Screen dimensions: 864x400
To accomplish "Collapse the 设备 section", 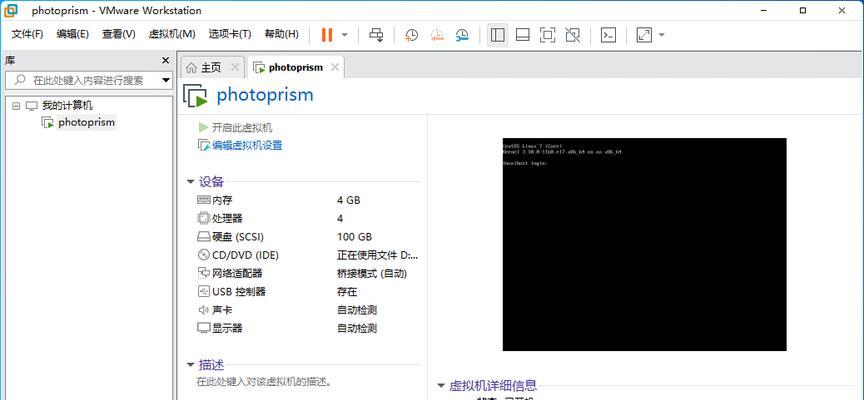I will [x=190, y=181].
